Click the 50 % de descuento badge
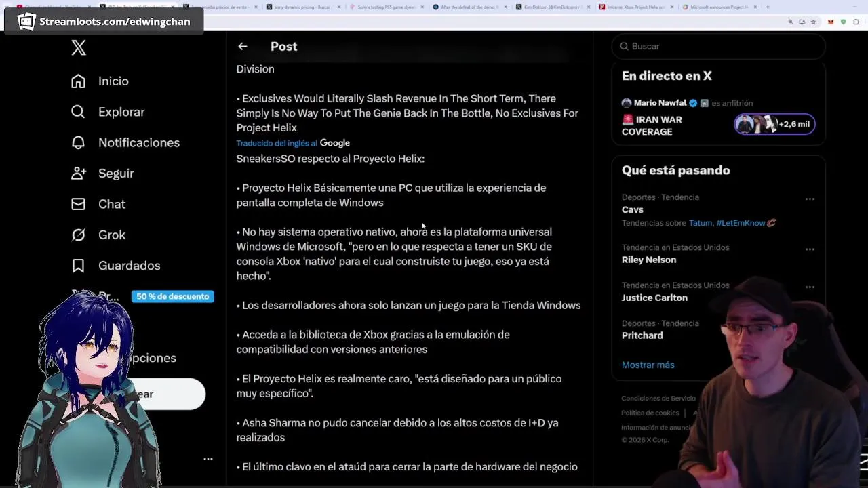The image size is (868, 488). click(173, 296)
